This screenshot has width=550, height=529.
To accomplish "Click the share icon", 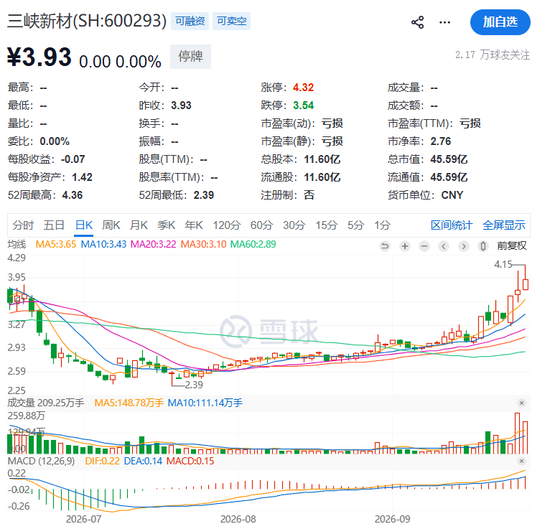I will [x=417, y=22].
